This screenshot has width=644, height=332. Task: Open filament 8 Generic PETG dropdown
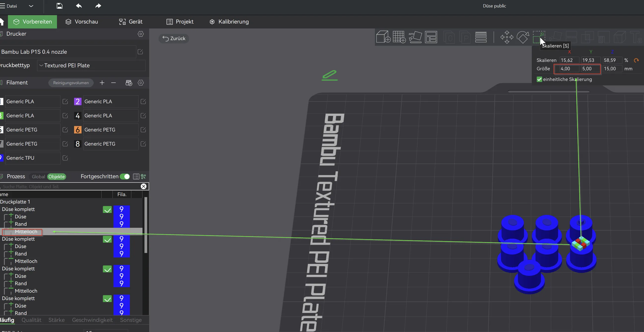(x=111, y=144)
